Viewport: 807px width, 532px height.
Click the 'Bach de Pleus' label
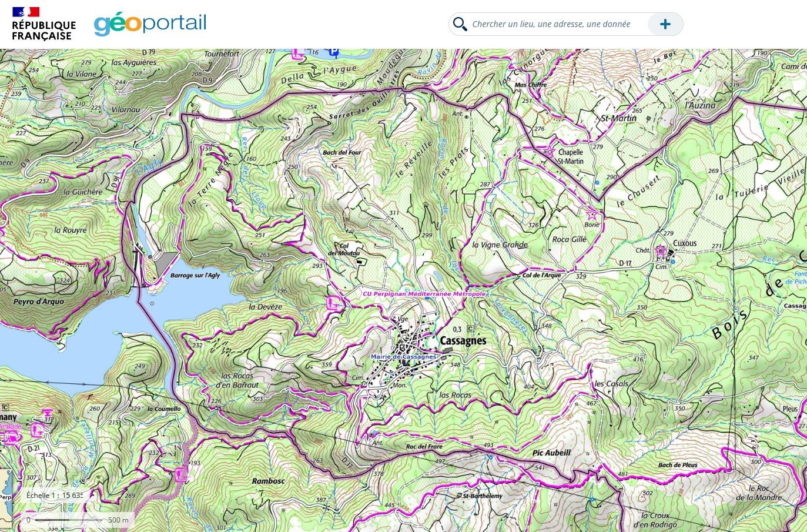[678, 465]
